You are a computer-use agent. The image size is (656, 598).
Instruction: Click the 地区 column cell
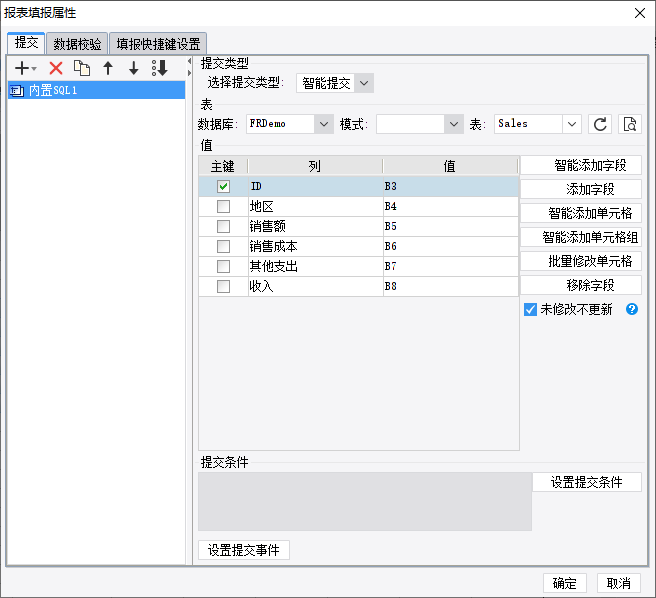(x=315, y=206)
